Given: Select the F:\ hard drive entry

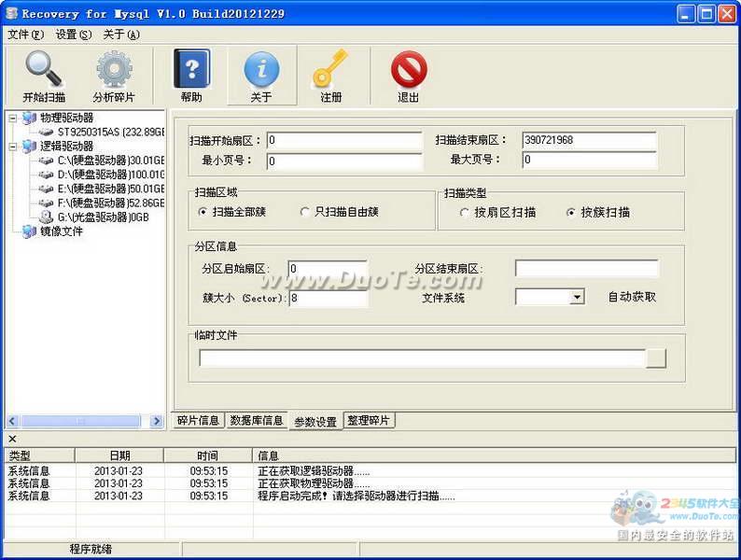Looking at the screenshot, I should 102,203.
